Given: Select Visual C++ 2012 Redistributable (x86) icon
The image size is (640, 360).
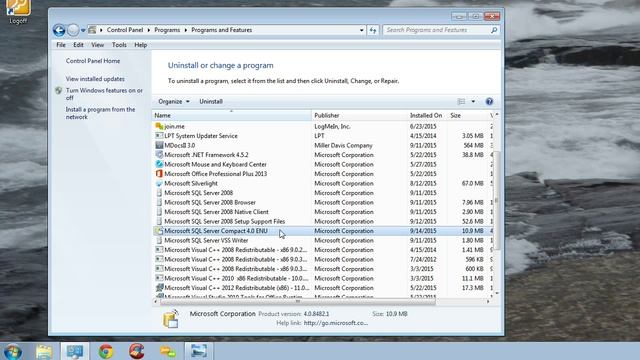Looking at the screenshot, I should [x=159, y=288].
